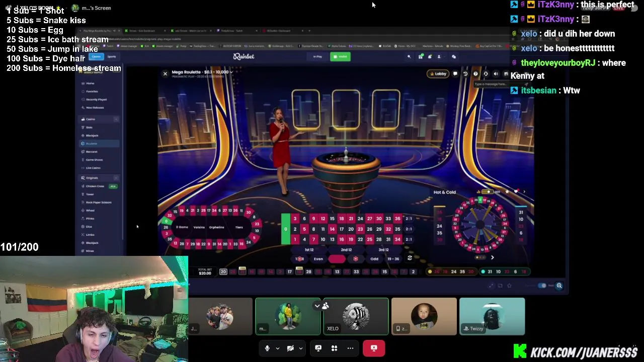The image size is (644, 362).
Task: Open camera options arrow
Action: coord(301,348)
